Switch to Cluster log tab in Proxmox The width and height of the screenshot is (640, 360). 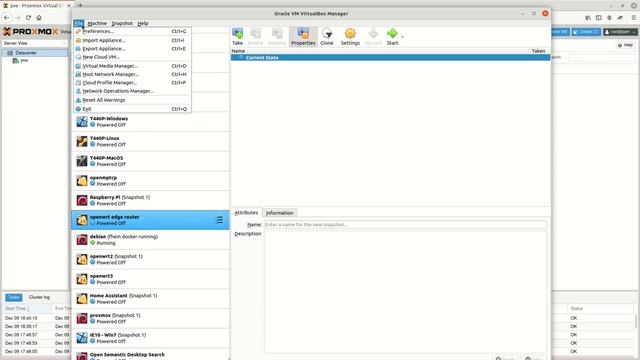coord(39,297)
